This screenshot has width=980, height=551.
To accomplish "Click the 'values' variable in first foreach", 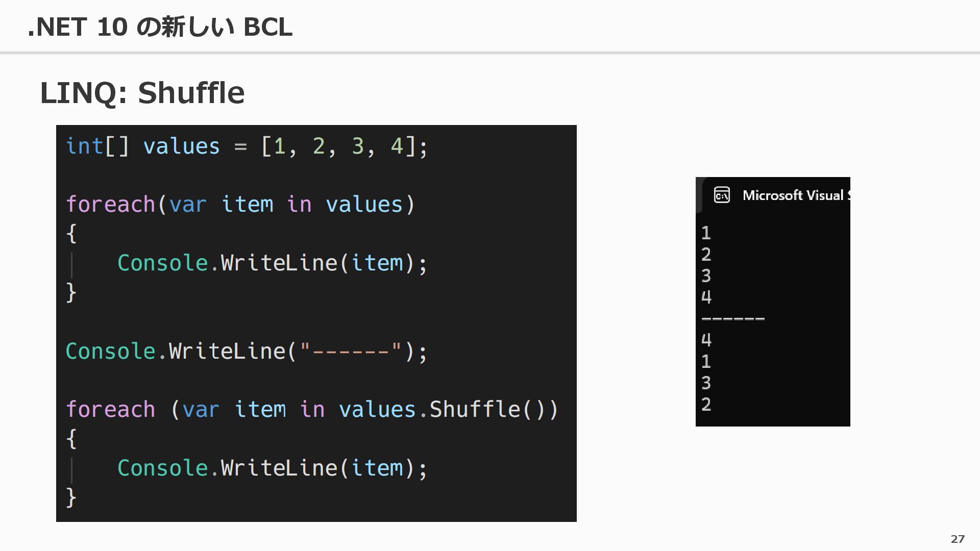I will click(364, 205).
